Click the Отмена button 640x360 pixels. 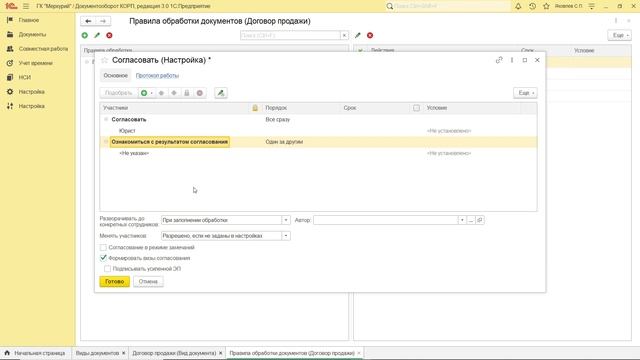[x=148, y=282]
